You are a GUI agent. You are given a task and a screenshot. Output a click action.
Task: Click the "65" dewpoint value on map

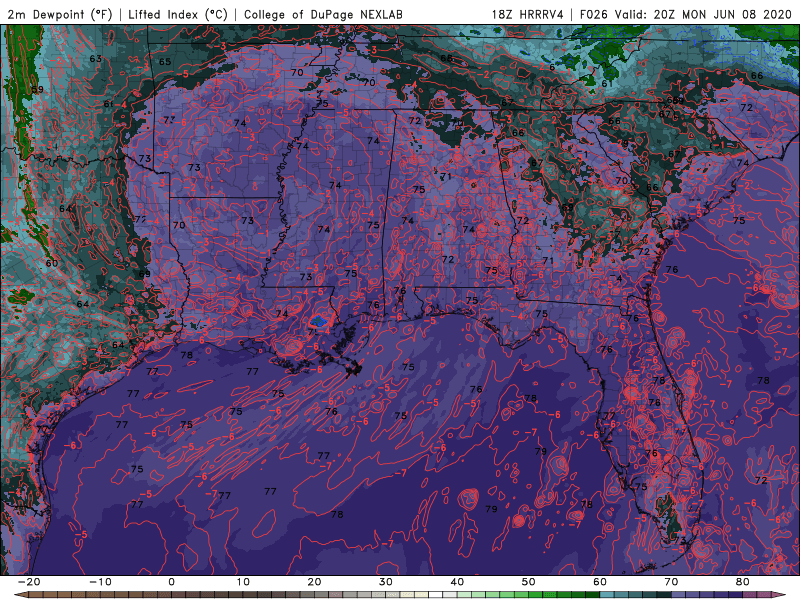(x=165, y=62)
